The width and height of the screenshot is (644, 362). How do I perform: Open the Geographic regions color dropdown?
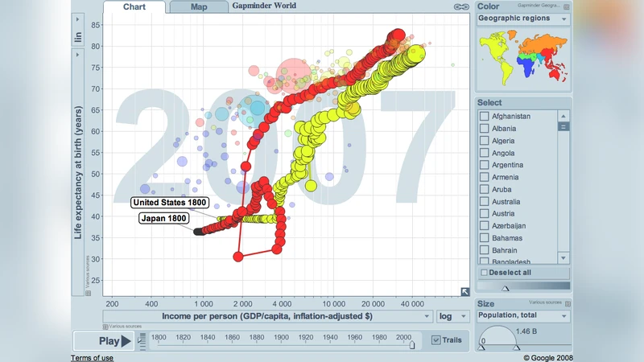pos(523,18)
